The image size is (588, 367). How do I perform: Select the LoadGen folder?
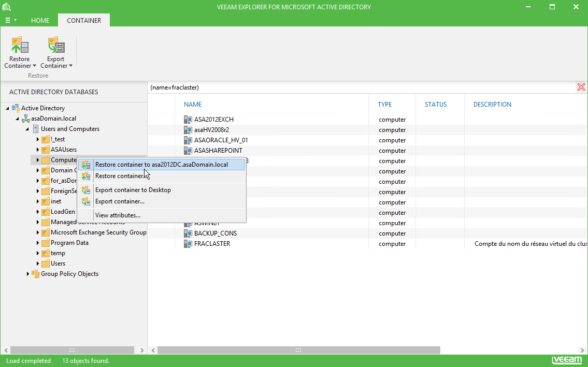pos(63,212)
